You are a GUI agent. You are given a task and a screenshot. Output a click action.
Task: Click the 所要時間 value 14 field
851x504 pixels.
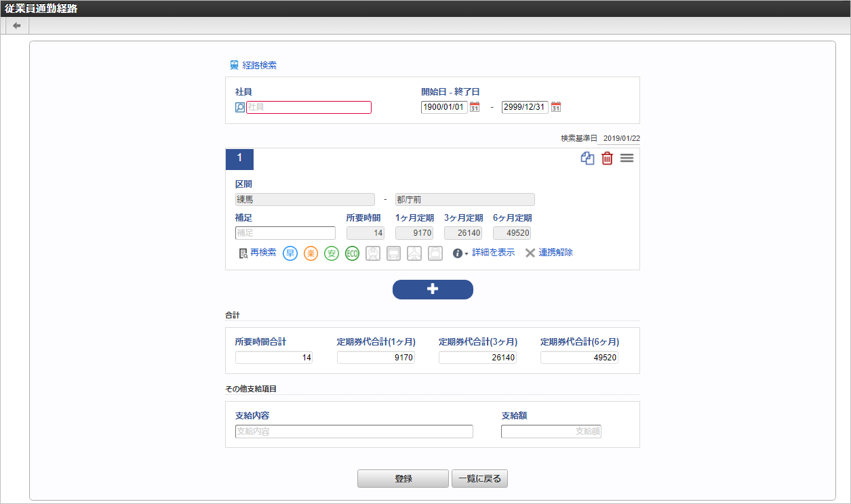pos(365,233)
